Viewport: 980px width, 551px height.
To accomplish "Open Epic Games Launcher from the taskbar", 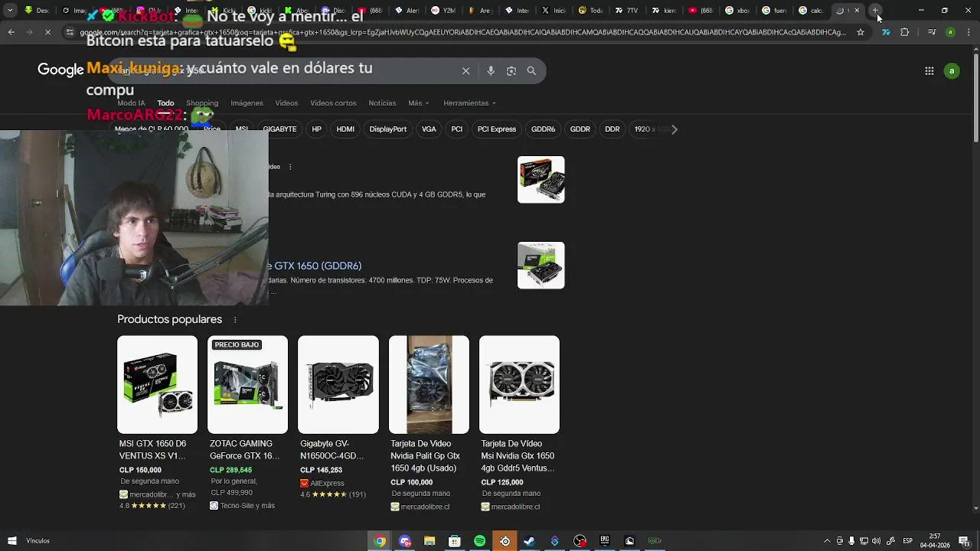I will 604,541.
